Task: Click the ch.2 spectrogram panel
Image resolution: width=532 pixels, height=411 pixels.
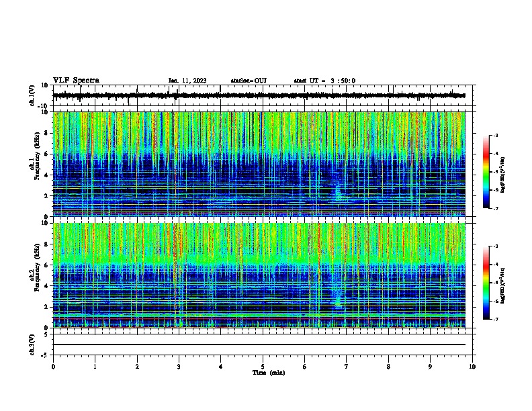Action: coord(259,275)
